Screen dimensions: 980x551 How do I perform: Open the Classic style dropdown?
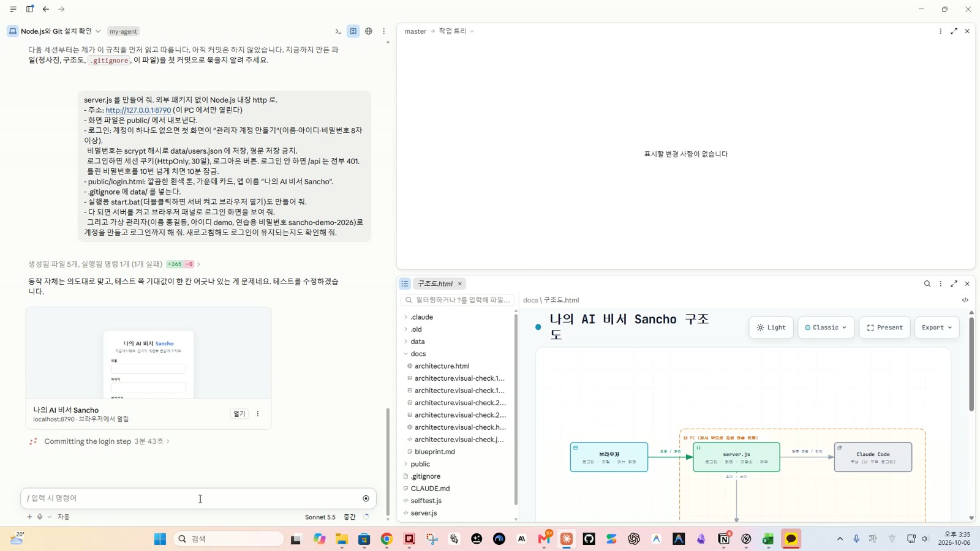click(x=826, y=328)
